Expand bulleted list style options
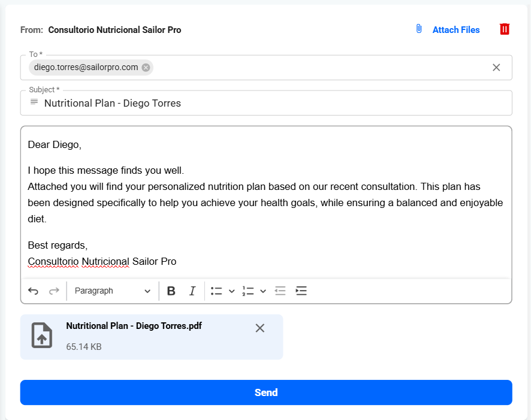531x420 pixels. coord(231,291)
